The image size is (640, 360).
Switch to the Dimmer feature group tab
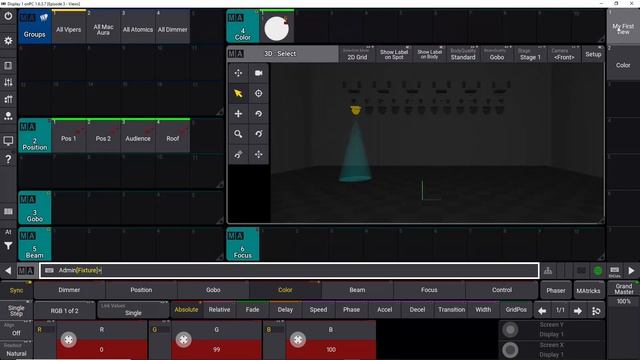click(x=69, y=290)
